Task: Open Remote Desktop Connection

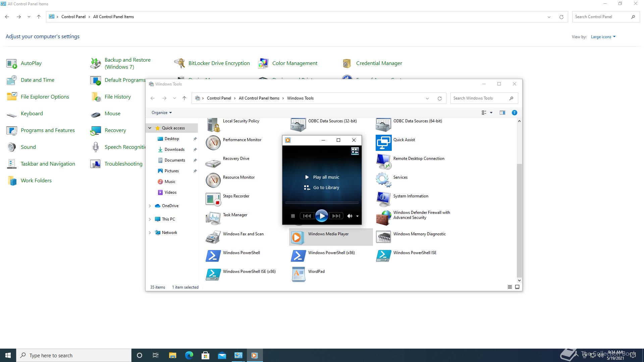Action: click(411, 162)
